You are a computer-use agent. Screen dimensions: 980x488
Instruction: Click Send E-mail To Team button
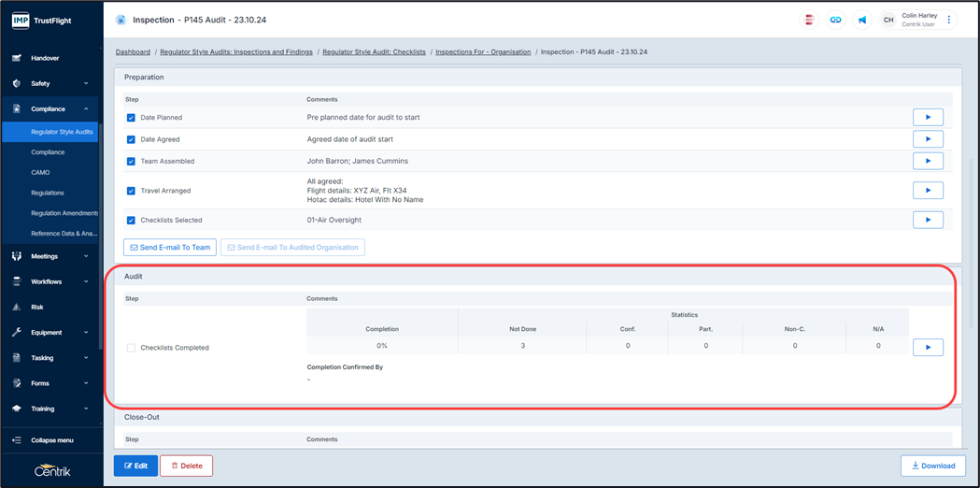click(x=170, y=248)
